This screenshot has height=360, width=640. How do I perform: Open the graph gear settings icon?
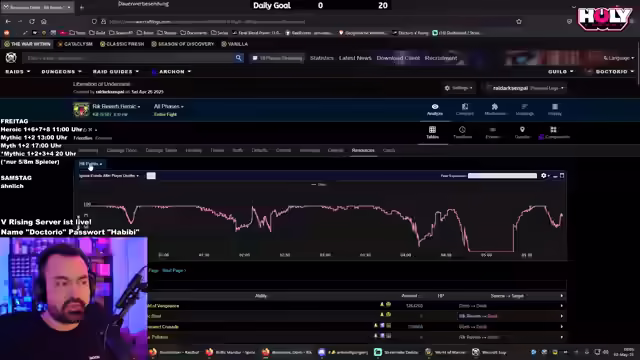(x=544, y=176)
